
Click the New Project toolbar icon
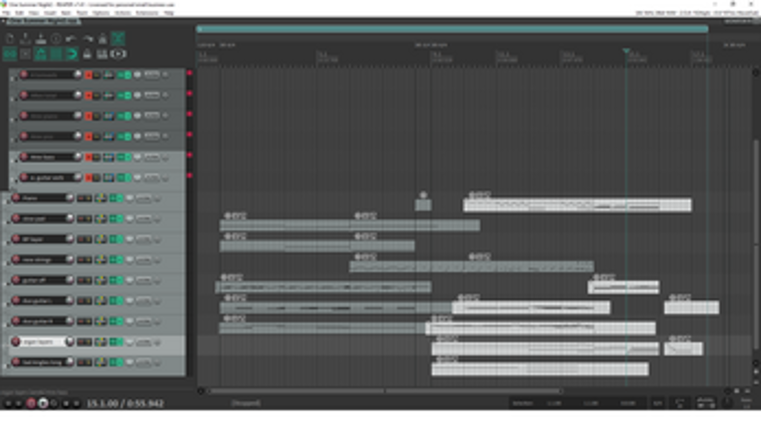tap(9, 39)
